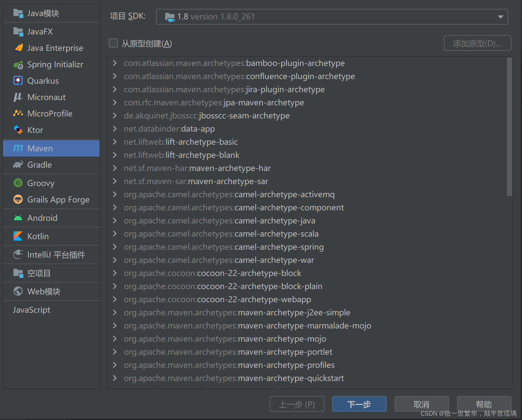Click the 帮助 button
Screen dimensions: 522x420
pyautogui.click(x=484, y=404)
